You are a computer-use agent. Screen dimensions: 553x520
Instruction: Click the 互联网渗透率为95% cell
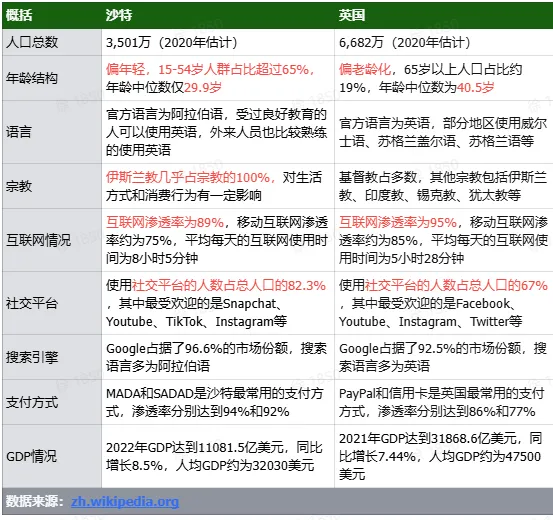point(444,240)
